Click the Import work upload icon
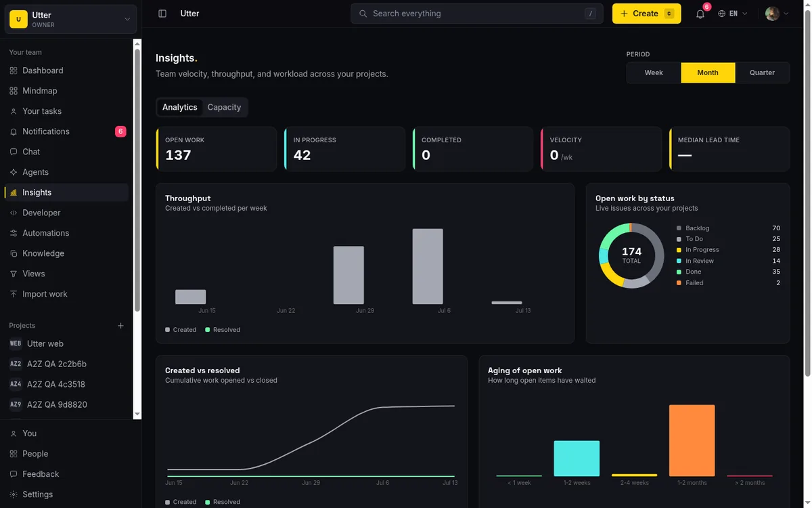 tap(14, 294)
